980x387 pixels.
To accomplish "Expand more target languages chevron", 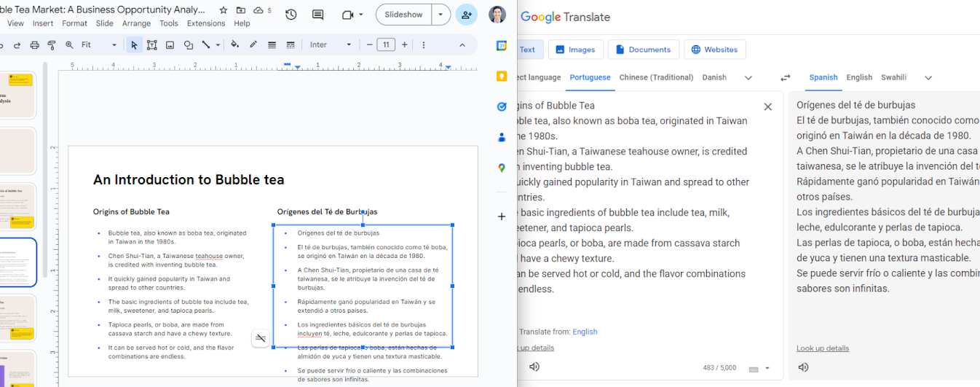I will (928, 77).
